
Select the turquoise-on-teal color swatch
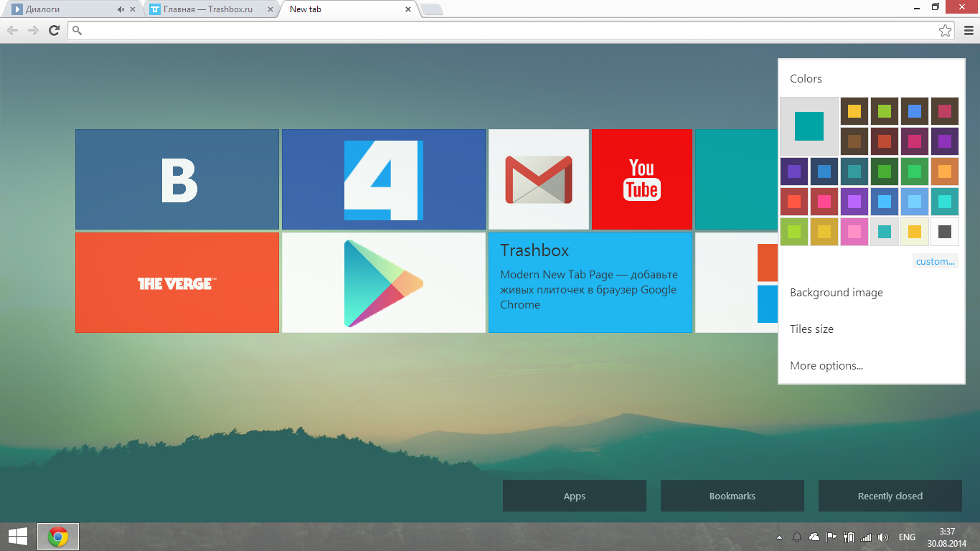945,202
